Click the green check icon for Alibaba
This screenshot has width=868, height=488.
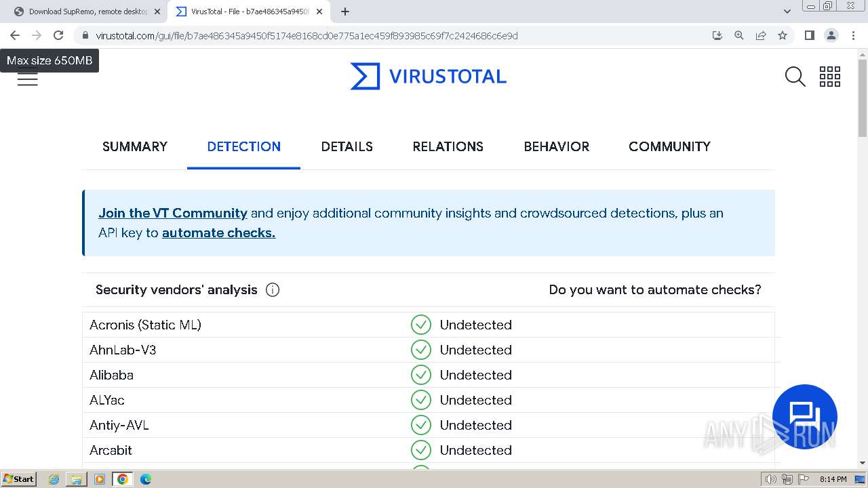(421, 375)
